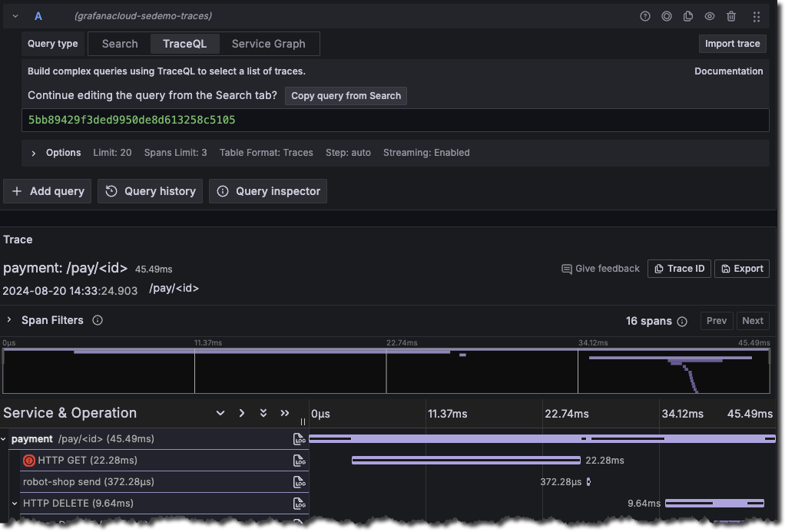This screenshot has width=785, height=532.
Task: Click the info icon beside 16 spans
Action: click(x=682, y=321)
